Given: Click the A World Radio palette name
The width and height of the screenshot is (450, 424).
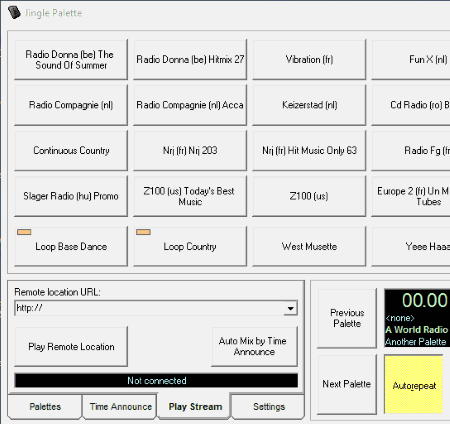Looking at the screenshot, I should pyautogui.click(x=417, y=330).
